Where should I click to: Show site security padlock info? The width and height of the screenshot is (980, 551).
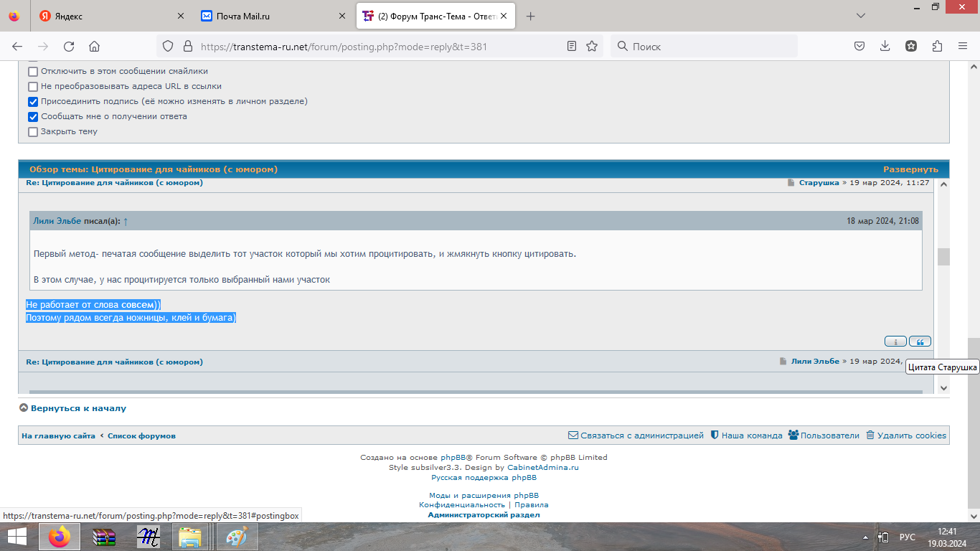(187, 46)
